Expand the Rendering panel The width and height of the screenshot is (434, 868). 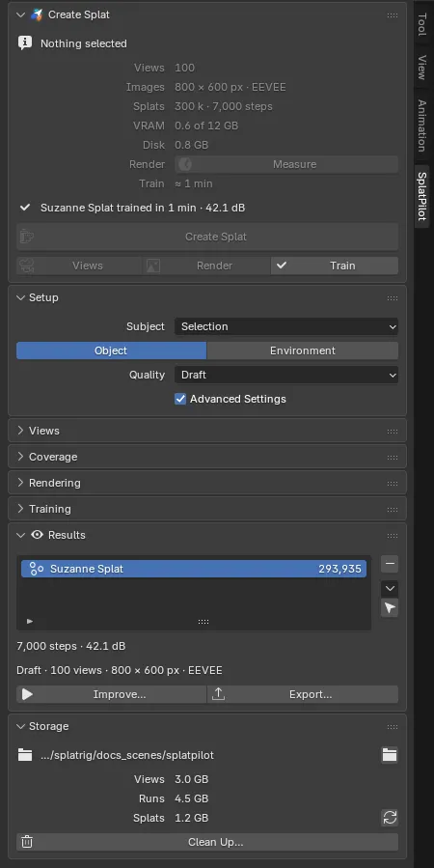point(21,483)
